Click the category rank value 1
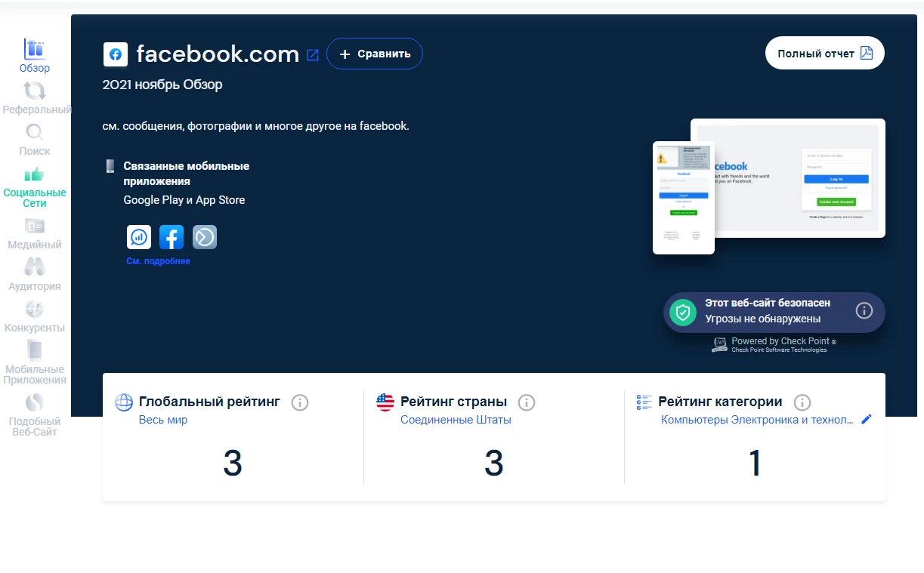This screenshot has height=573, width=924. click(x=755, y=464)
